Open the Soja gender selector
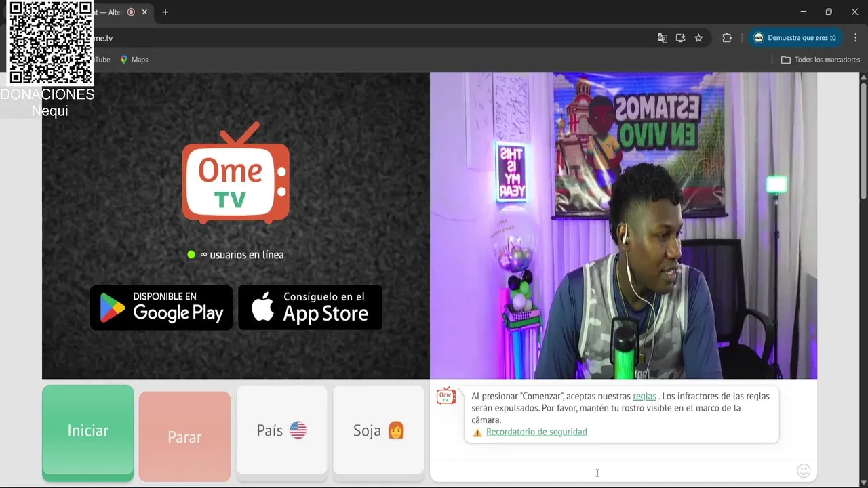 click(378, 432)
